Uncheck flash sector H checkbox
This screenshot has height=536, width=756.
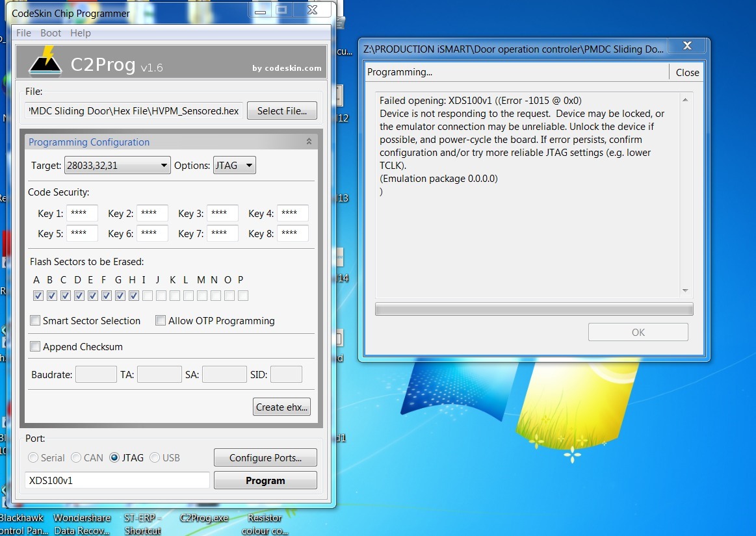pos(134,296)
